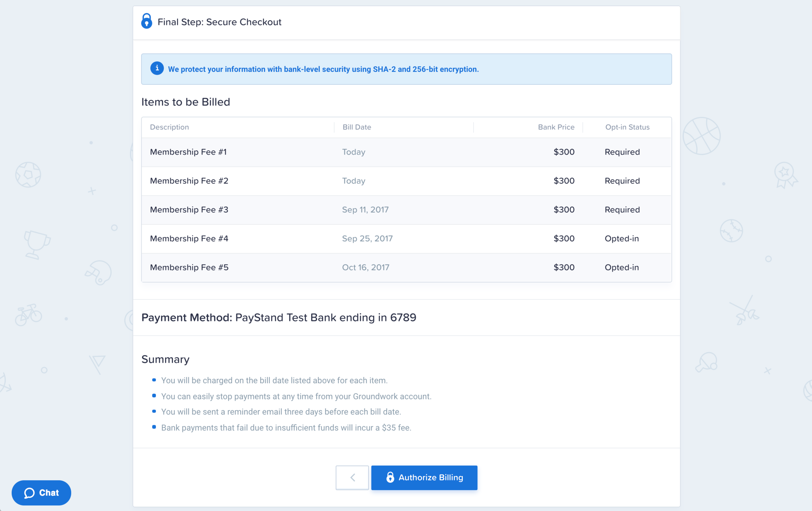Click the Bank Price column header
This screenshot has height=511, width=812.
[x=556, y=127]
